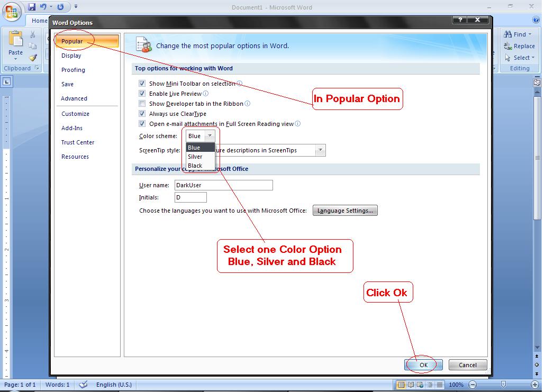Switch views using the Print Layout icon
The width and height of the screenshot is (545, 392).
click(401, 385)
